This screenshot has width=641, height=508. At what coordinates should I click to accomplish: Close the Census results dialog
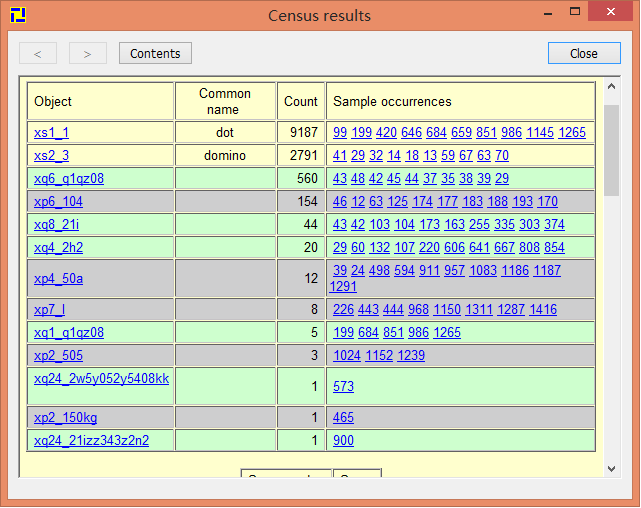pyautogui.click(x=584, y=53)
